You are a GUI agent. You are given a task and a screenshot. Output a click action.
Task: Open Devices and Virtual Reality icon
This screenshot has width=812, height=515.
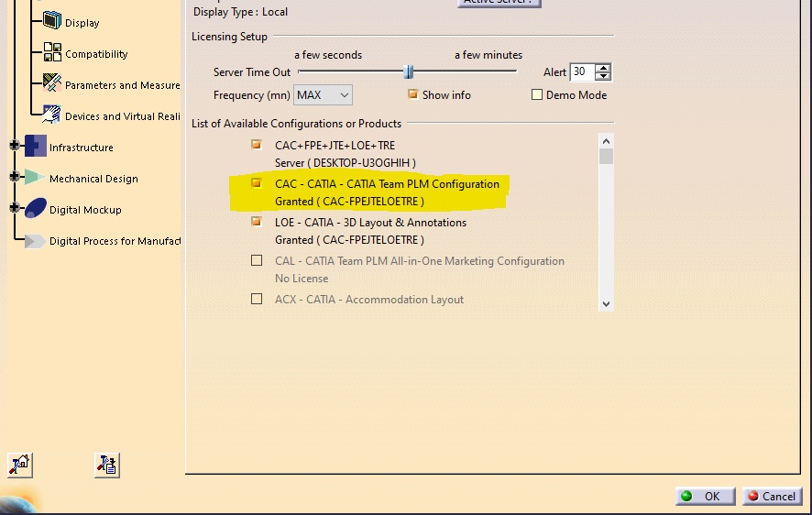(52, 114)
